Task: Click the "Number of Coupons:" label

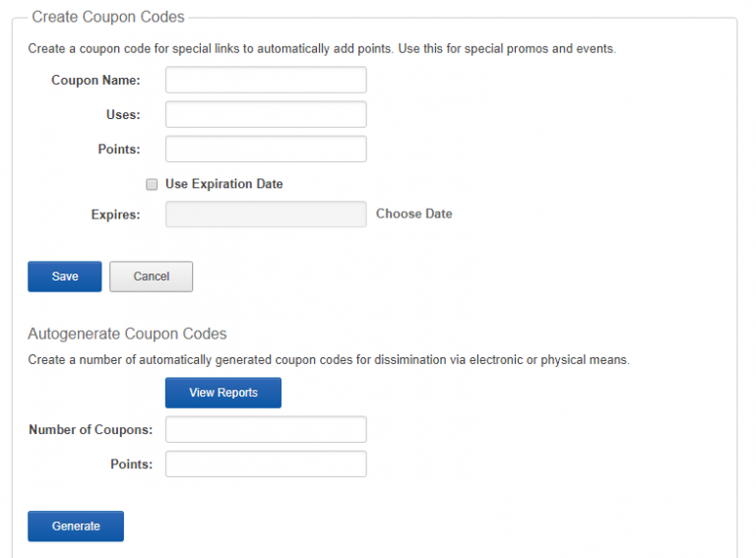Action: click(x=91, y=429)
